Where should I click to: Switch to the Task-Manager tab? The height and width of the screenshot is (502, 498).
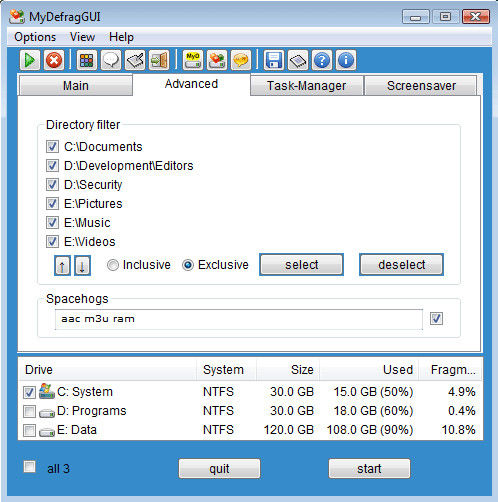tap(306, 86)
